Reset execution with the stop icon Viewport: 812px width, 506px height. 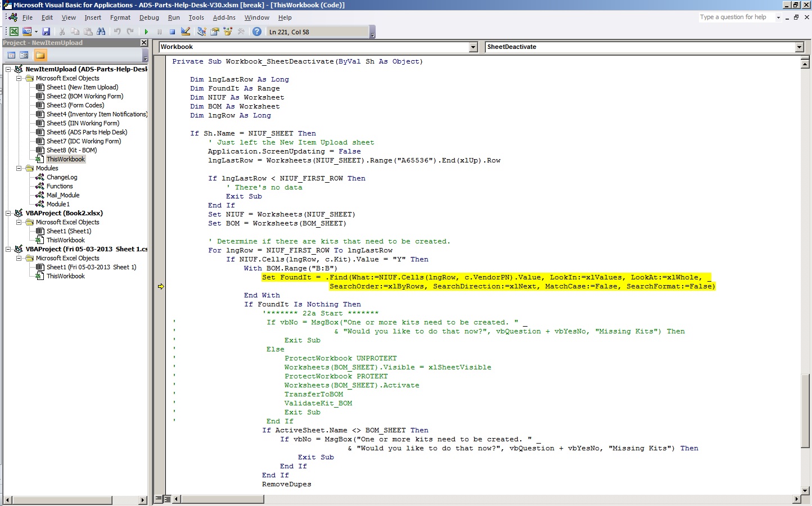pos(172,32)
